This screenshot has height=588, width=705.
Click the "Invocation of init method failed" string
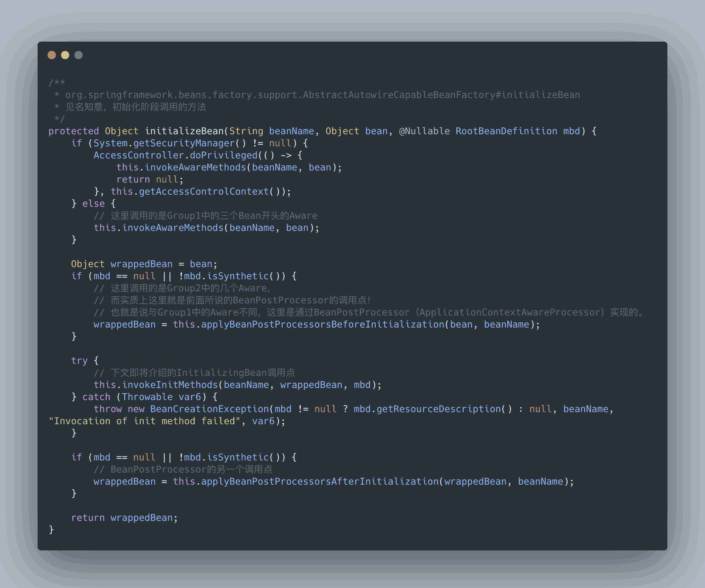[144, 421]
